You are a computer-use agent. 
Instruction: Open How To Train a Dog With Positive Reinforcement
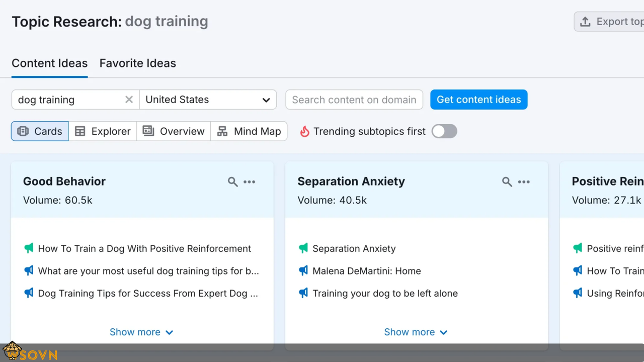click(x=144, y=248)
